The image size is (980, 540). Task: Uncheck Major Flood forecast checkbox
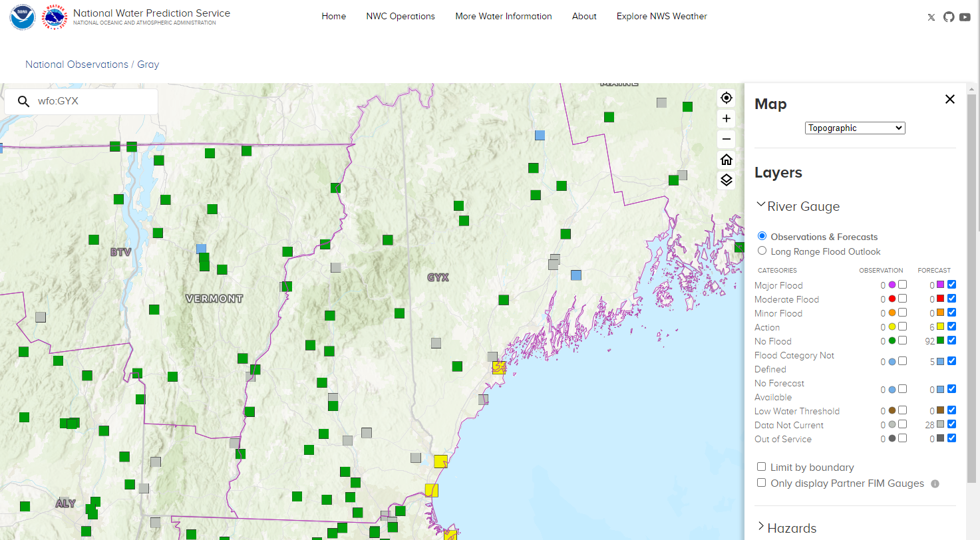pyautogui.click(x=951, y=285)
